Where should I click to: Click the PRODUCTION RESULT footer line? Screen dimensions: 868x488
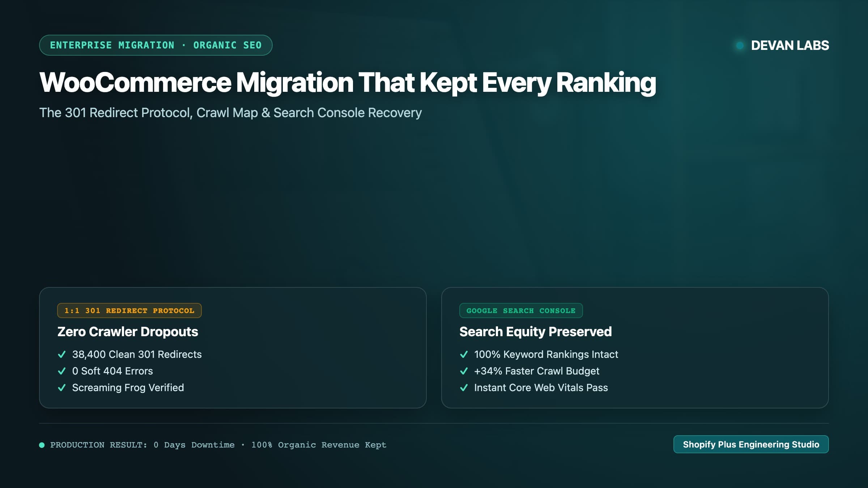218,445
